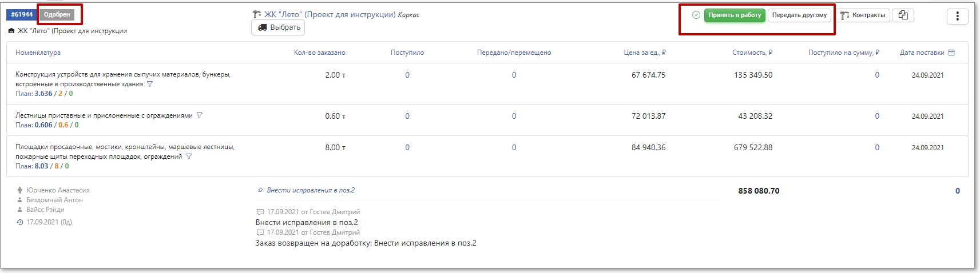Click the Кол-во заказано column header
This screenshot has width=980, height=273.
(319, 53)
